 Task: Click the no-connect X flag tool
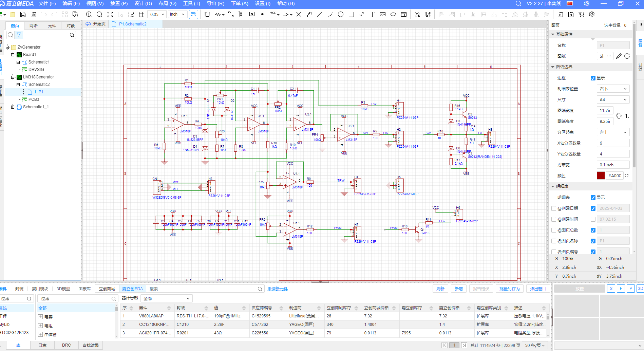pos(299,14)
